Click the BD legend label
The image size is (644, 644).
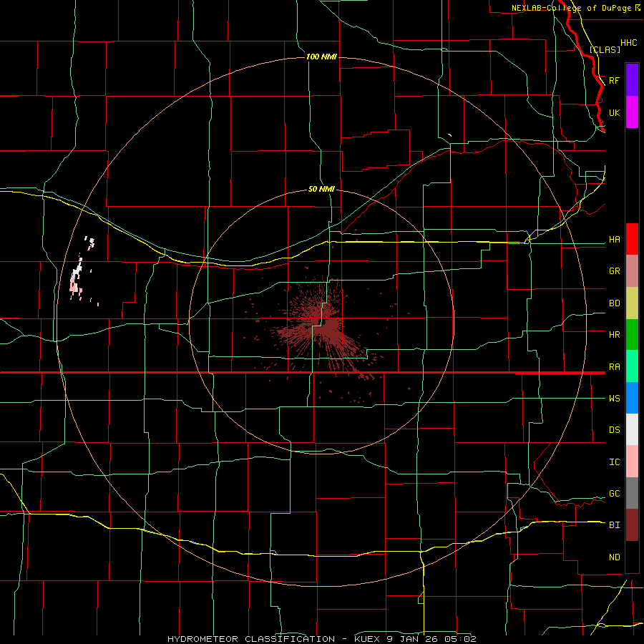pyautogui.click(x=614, y=303)
